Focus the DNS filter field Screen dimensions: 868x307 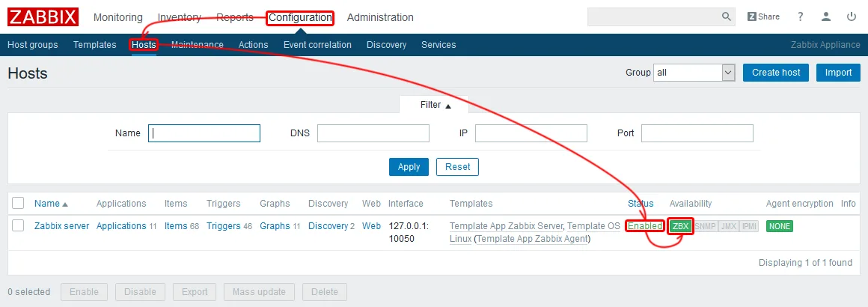pyautogui.click(x=373, y=133)
